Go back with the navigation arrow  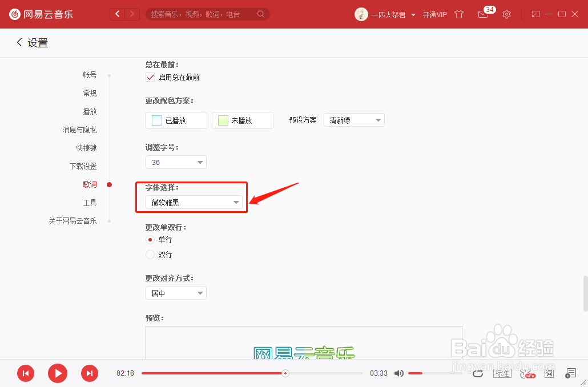[118, 14]
